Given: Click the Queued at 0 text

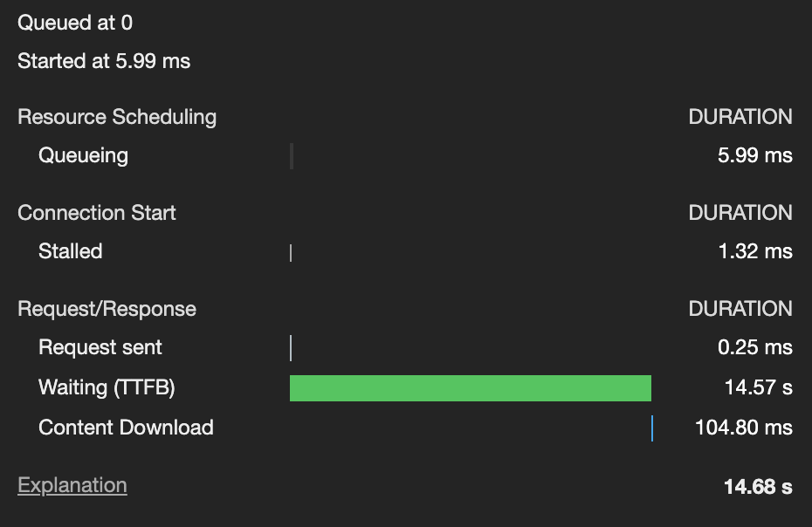Looking at the screenshot, I should click(75, 23).
